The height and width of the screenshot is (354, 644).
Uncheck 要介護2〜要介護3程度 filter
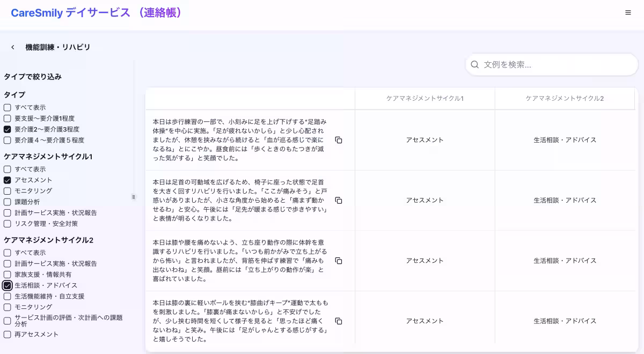6,130
